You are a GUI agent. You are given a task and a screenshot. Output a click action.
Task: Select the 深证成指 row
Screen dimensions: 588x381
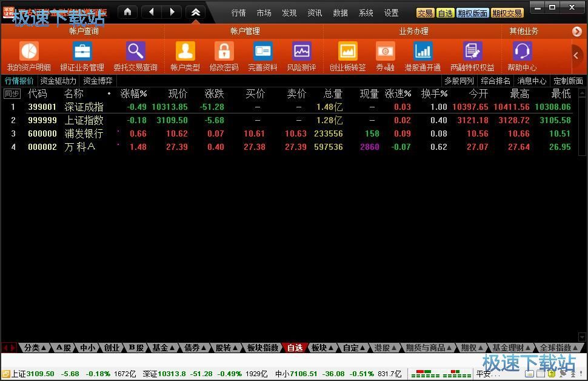(289, 107)
